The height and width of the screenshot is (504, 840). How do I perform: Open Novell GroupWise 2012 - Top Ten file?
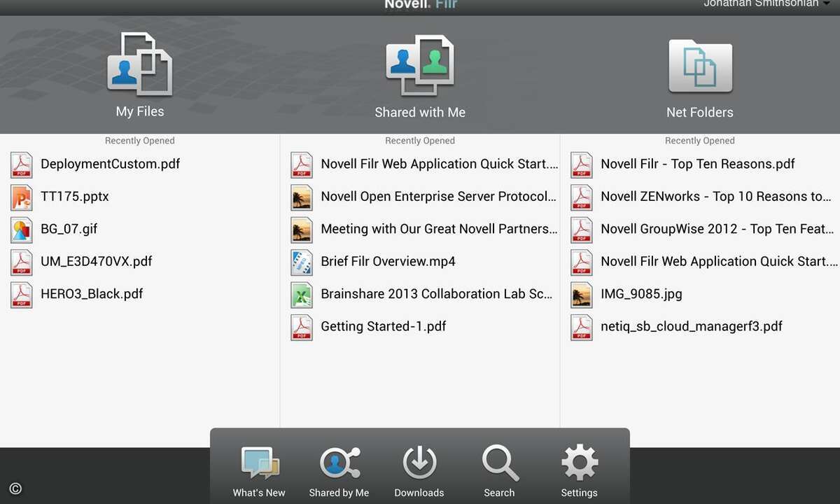(x=717, y=229)
